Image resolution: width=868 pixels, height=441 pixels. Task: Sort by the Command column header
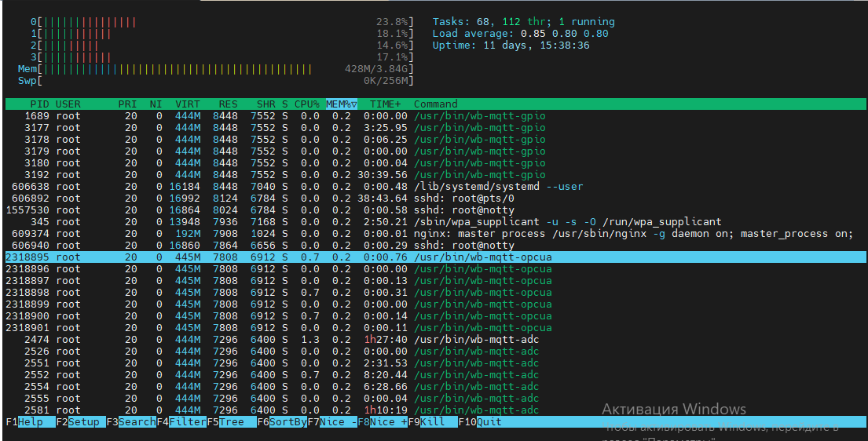[x=436, y=104]
